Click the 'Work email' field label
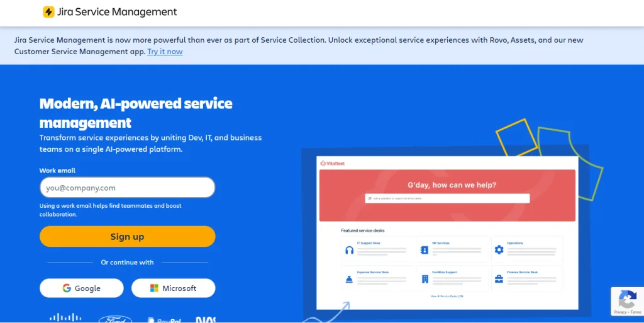 57,171
